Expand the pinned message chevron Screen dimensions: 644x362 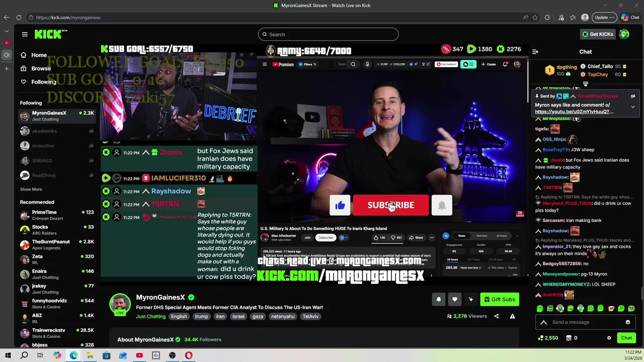[633, 107]
